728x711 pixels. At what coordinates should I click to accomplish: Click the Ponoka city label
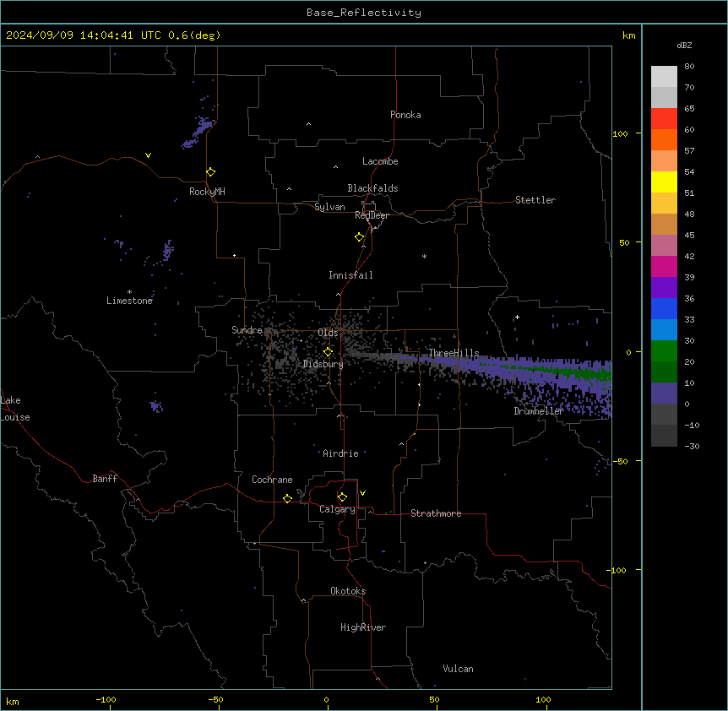point(405,115)
